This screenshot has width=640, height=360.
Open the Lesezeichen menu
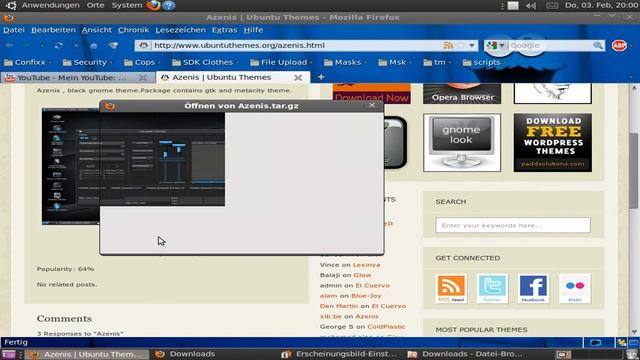(180, 30)
